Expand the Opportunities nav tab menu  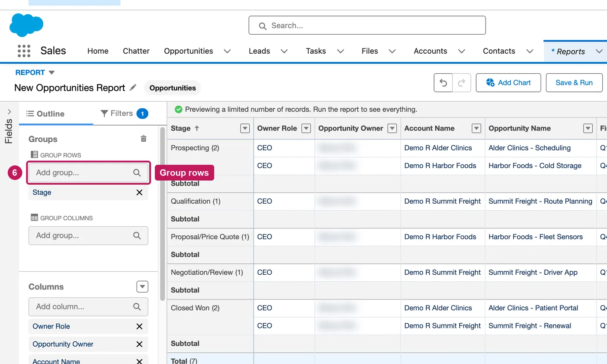coord(227,51)
